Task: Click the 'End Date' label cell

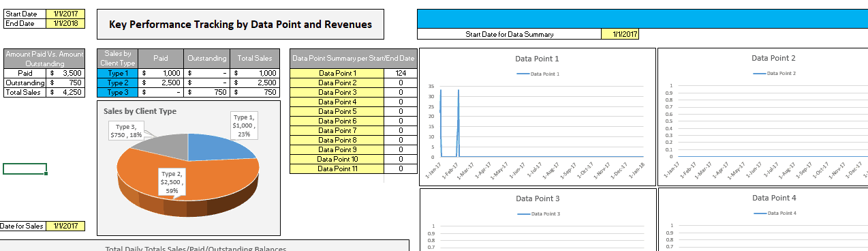Action: [25, 23]
